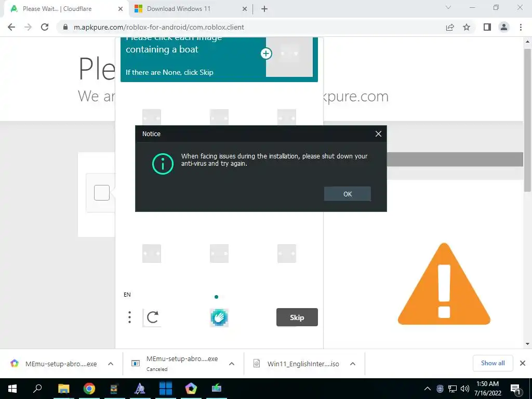Open a new browser tab
The height and width of the screenshot is (399, 532).
[264, 9]
